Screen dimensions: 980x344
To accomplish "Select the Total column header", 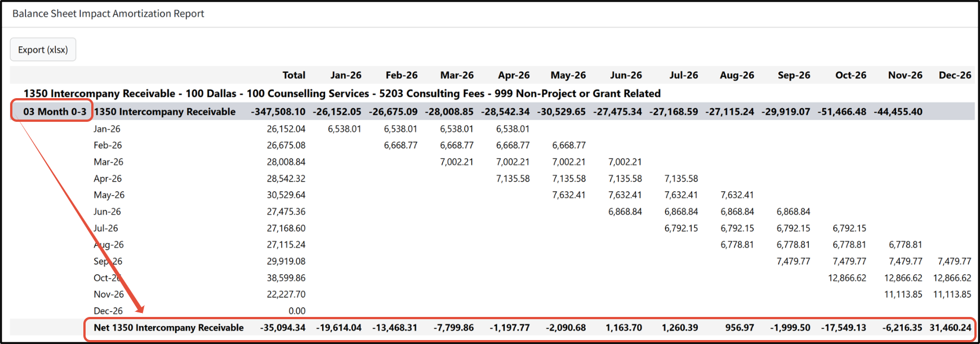I will click(x=294, y=75).
